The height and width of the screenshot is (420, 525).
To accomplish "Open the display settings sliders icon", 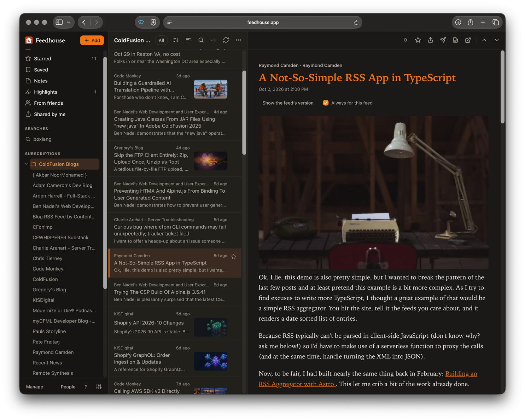I will [x=99, y=387].
